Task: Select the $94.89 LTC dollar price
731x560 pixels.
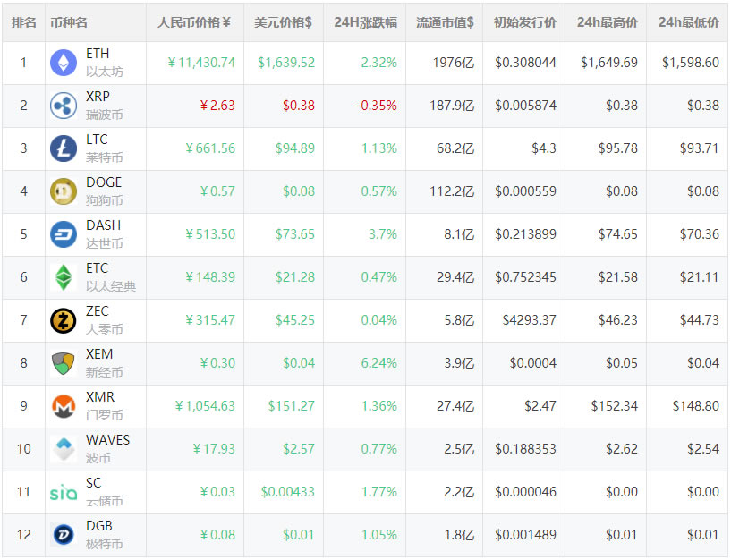Action: [295, 148]
